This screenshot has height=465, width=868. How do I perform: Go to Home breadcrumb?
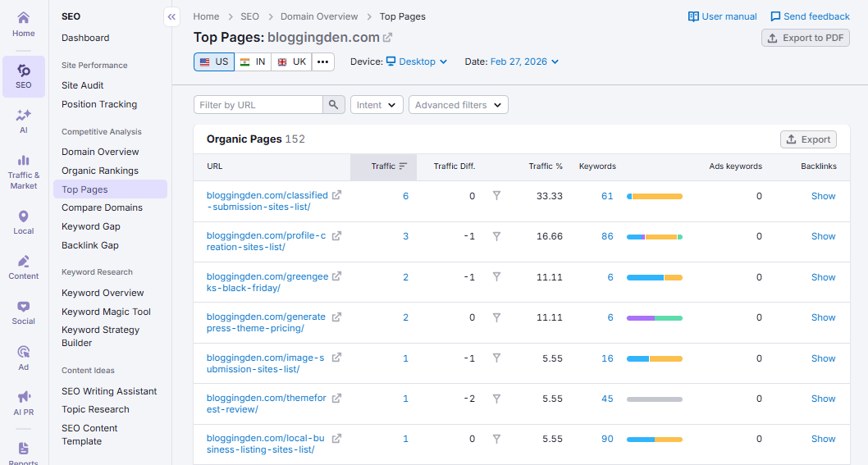(x=206, y=16)
